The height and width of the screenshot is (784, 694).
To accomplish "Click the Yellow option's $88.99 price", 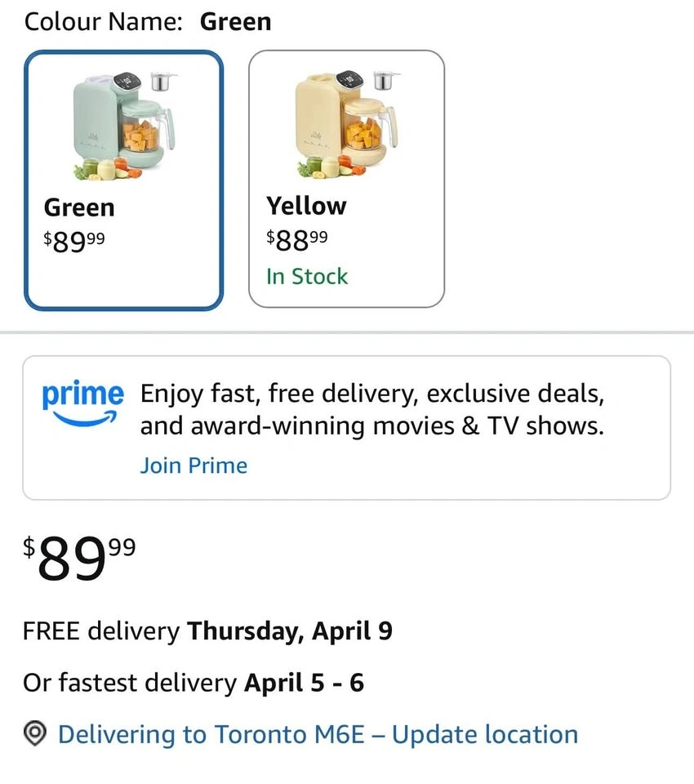I will coord(296,238).
